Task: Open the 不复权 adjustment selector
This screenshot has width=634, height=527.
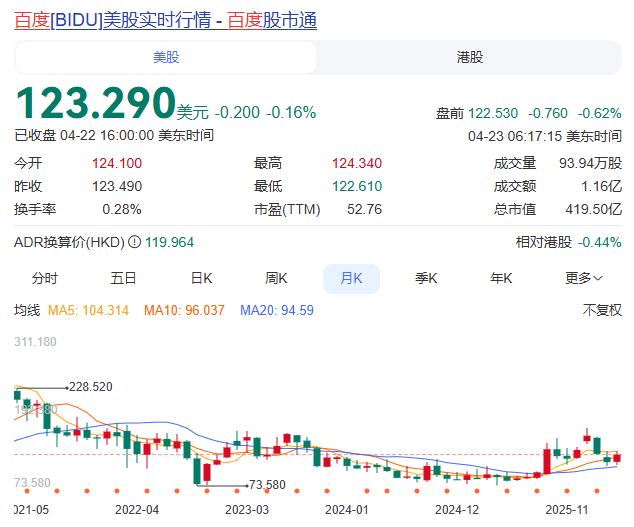Action: pyautogui.click(x=602, y=311)
